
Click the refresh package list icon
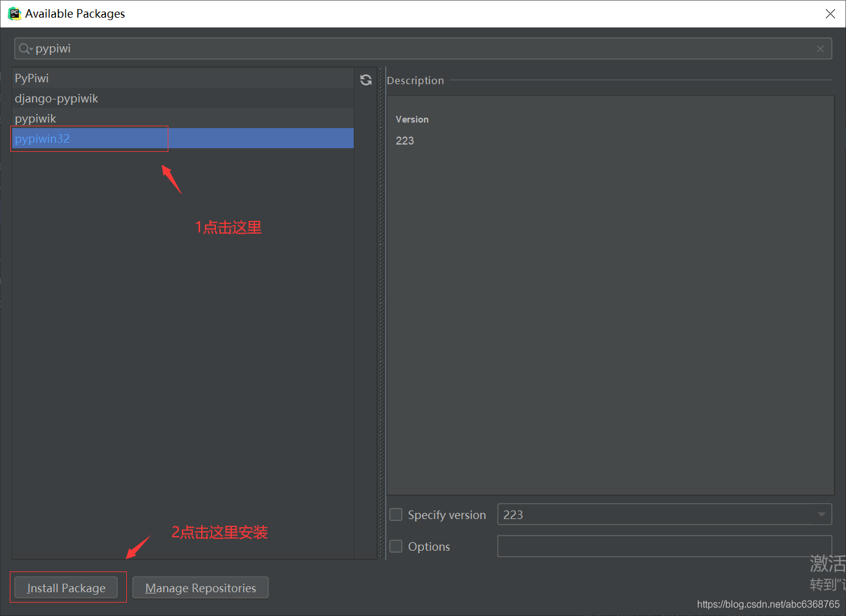coord(366,80)
